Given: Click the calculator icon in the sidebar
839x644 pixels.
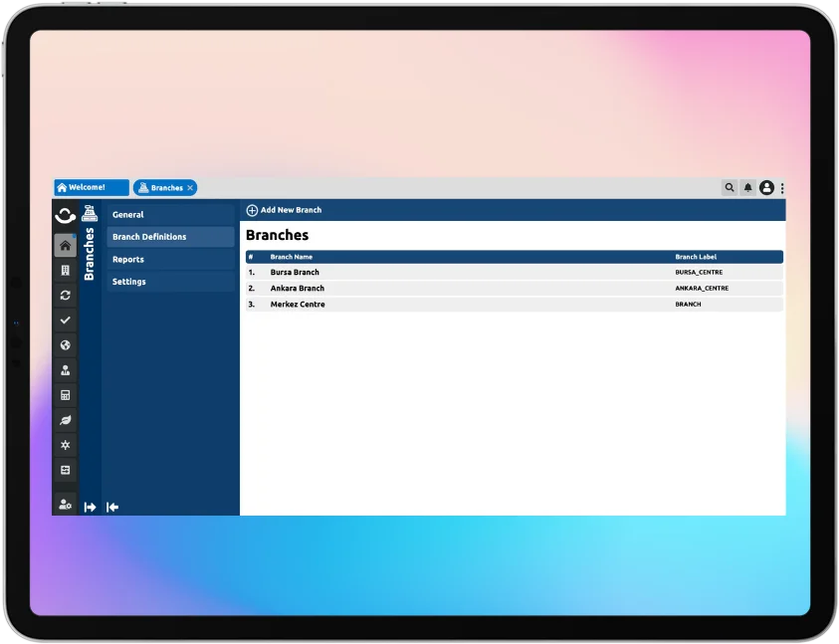Looking at the screenshot, I should click(x=65, y=395).
